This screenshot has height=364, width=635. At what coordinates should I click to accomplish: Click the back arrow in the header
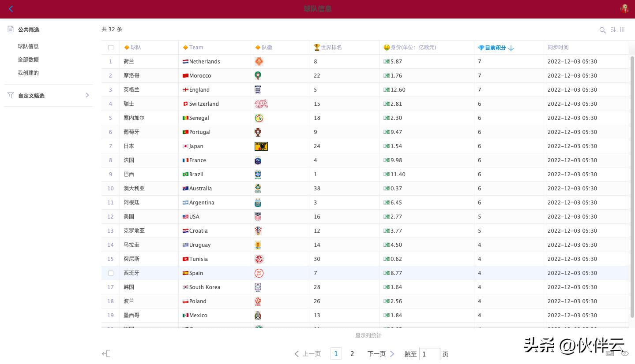pos(11,9)
